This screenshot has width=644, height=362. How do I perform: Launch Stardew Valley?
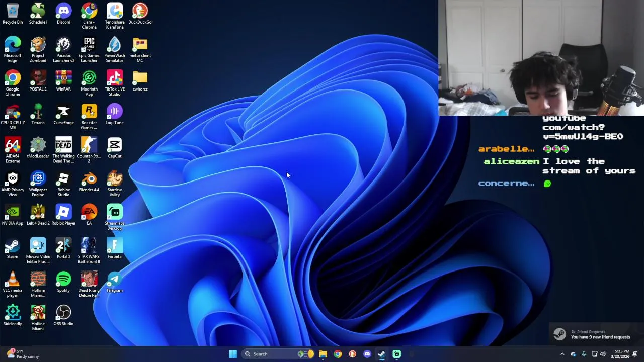tap(115, 184)
